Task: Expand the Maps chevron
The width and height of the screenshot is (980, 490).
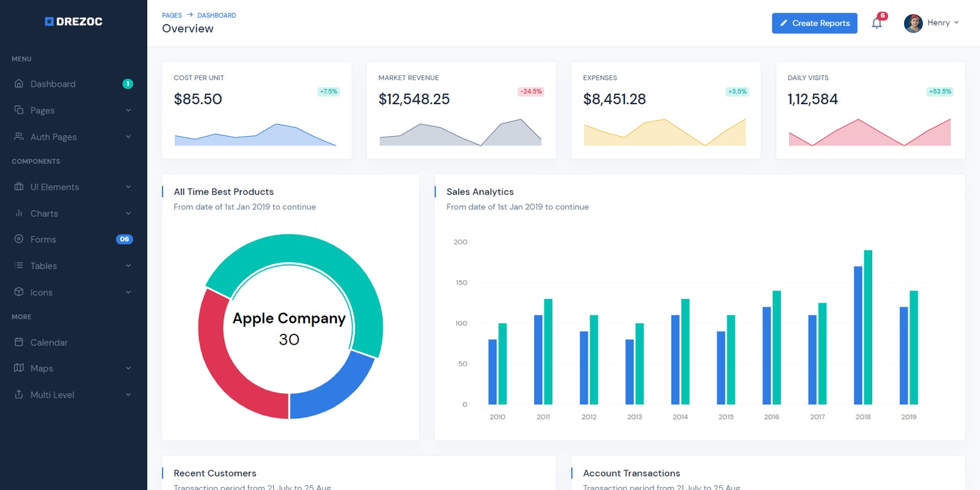Action: click(129, 368)
